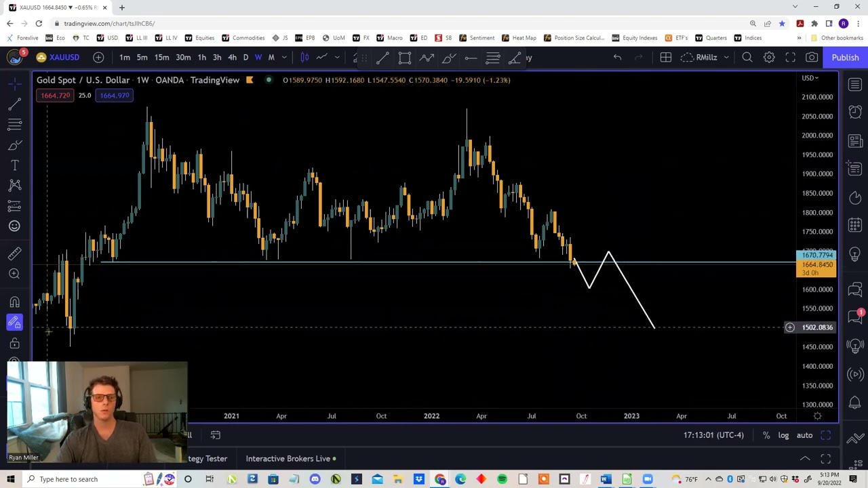Open the Sentiment bookmark

[477, 38]
